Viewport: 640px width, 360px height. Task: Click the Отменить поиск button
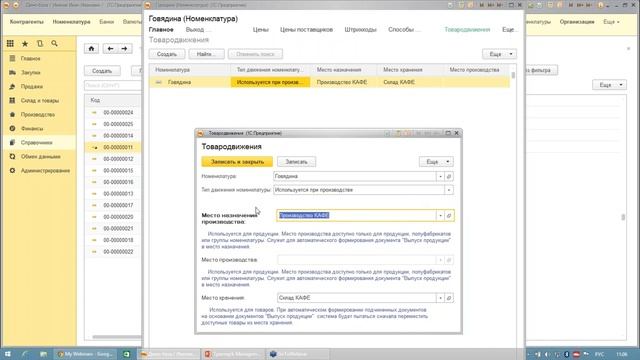255,54
